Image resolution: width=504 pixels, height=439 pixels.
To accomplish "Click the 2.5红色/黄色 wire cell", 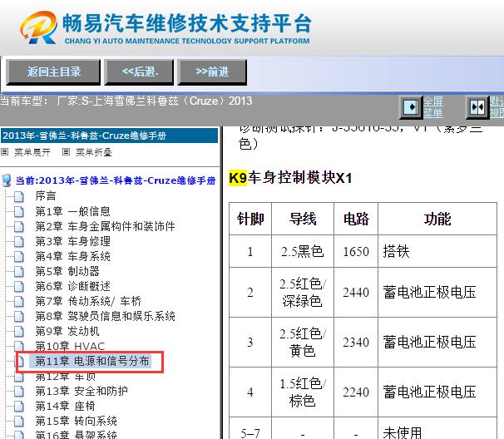I will [303, 343].
